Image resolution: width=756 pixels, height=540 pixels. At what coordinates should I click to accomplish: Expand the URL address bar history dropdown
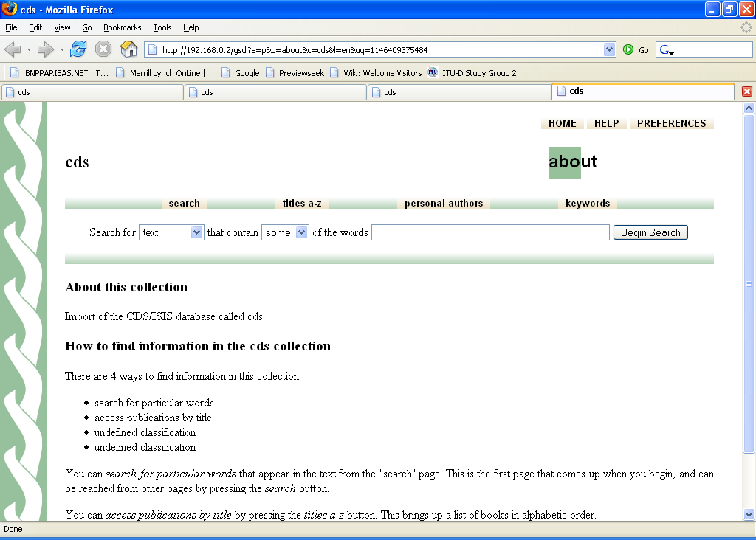[609, 50]
